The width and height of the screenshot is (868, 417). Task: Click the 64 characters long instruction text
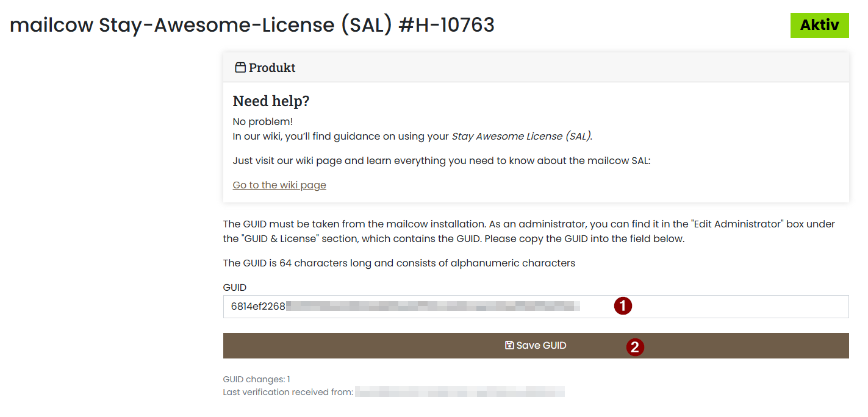[398, 263]
